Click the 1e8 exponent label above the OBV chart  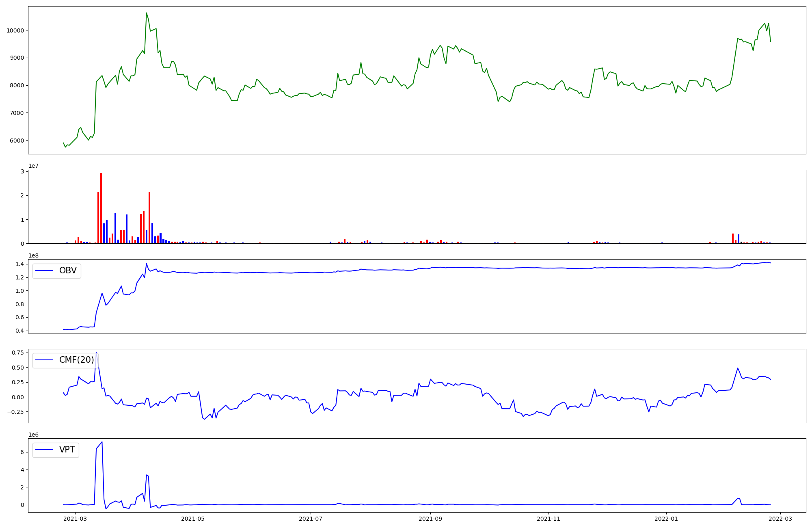(x=34, y=255)
